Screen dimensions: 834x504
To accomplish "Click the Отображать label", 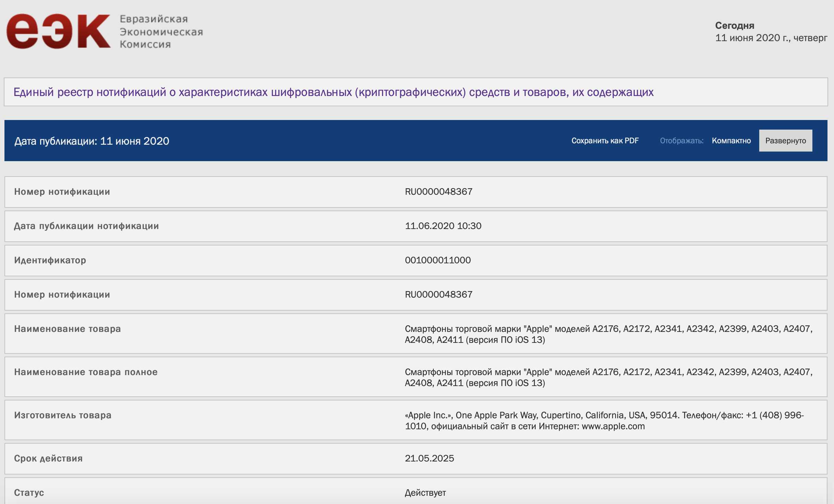I will 681,141.
